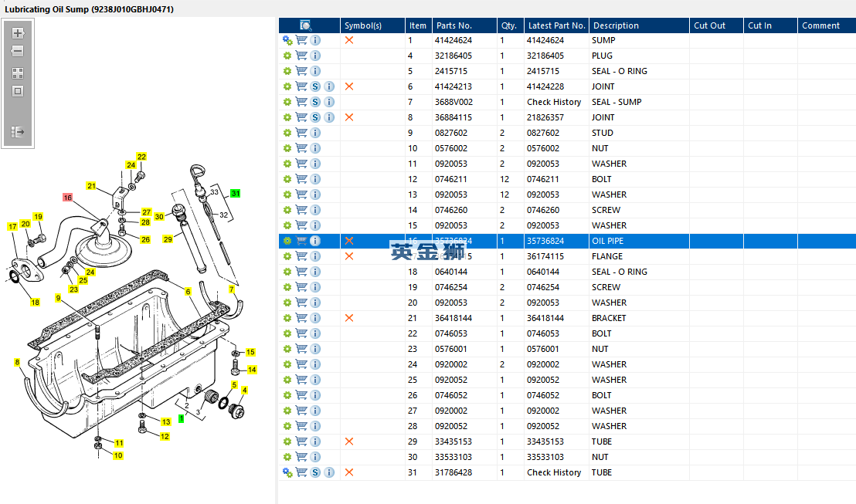Click orange X symbol on item 29 TUBE row
Screen dimensions: 856x504
(349, 441)
